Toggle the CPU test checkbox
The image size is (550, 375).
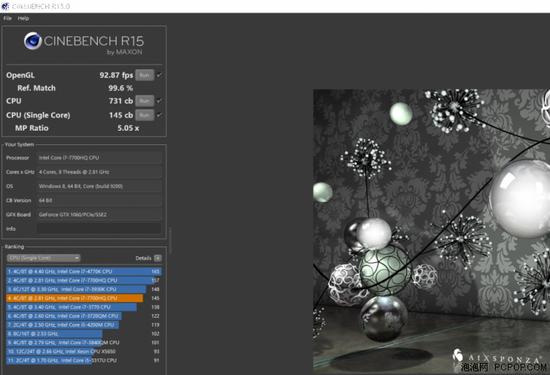tap(160, 101)
